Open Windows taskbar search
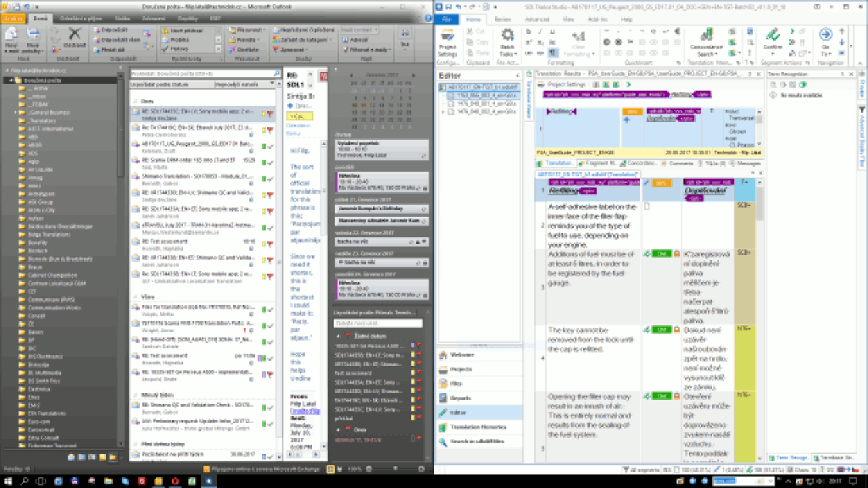Image resolution: width=868 pixels, height=488 pixels. tap(25, 481)
